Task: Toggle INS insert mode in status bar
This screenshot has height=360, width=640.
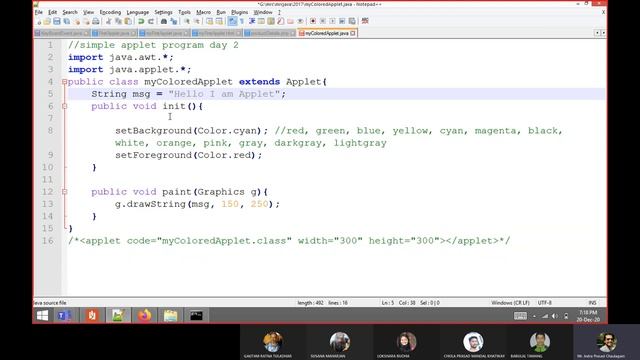Action: (x=592, y=303)
